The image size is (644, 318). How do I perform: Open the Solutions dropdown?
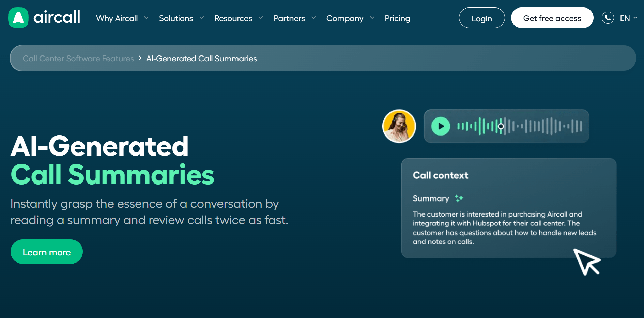pyautogui.click(x=176, y=18)
